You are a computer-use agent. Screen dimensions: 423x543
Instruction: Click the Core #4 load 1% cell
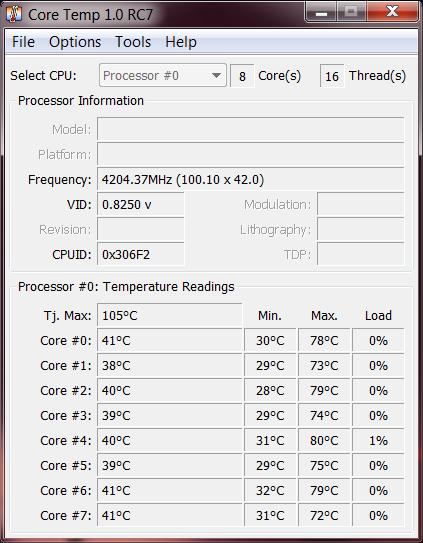378,440
